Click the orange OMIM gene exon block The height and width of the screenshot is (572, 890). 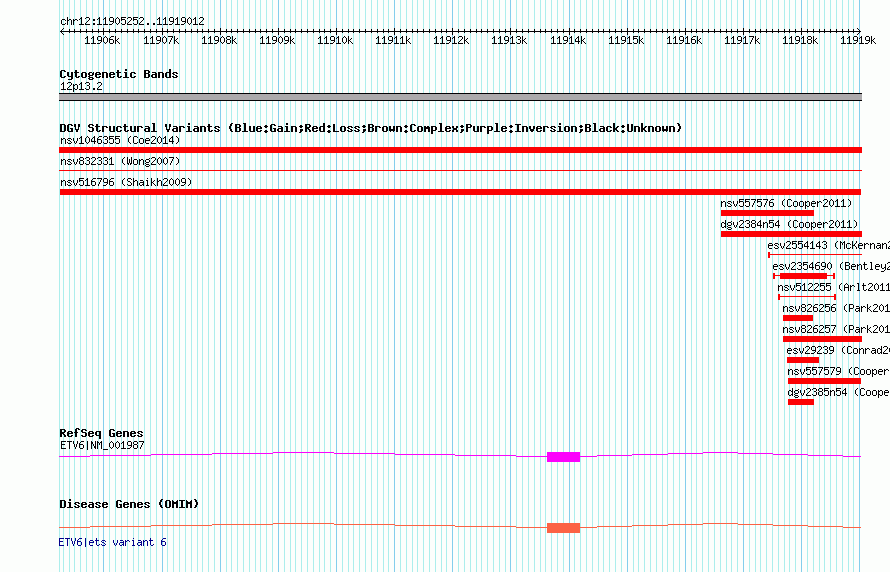point(564,528)
